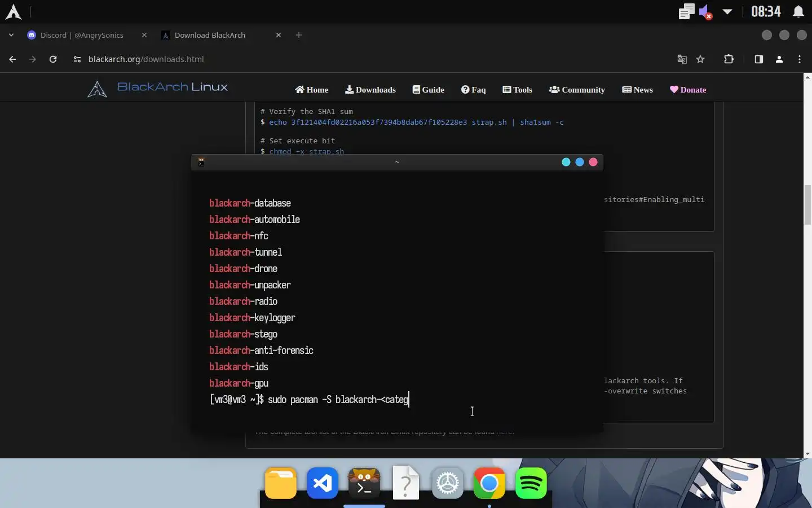Click the sudo pacman command prompt line

click(x=309, y=400)
